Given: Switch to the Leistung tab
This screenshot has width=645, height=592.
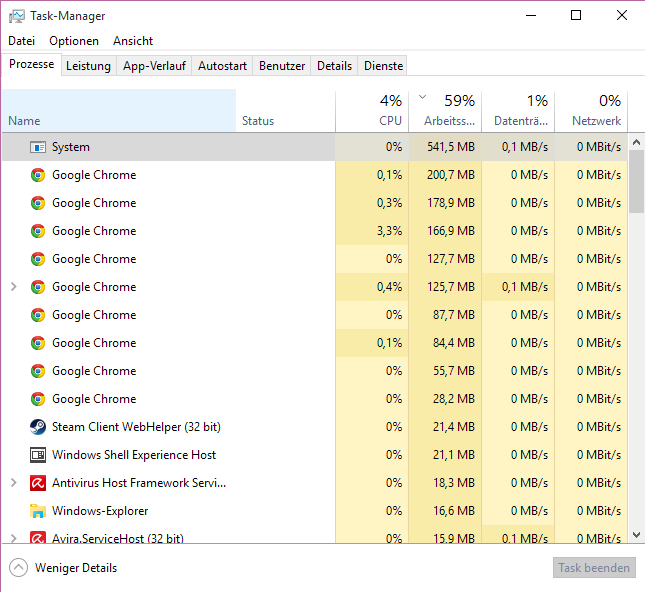Looking at the screenshot, I should click(x=88, y=66).
